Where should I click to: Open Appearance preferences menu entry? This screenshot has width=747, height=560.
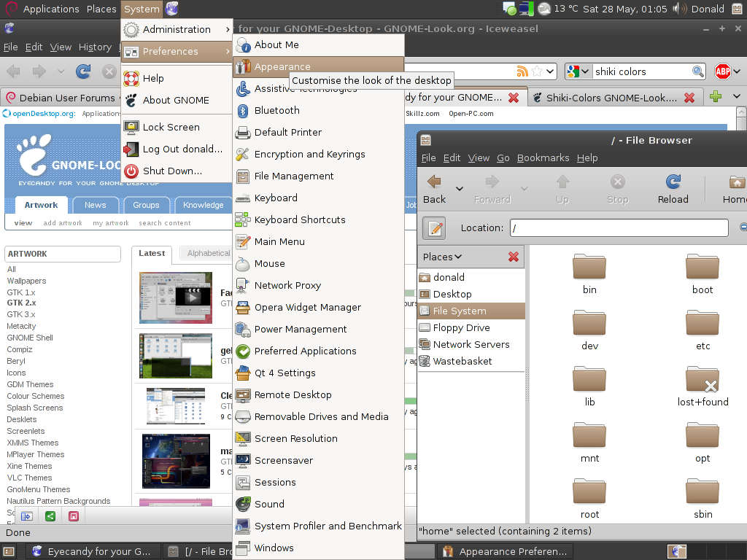pyautogui.click(x=318, y=66)
